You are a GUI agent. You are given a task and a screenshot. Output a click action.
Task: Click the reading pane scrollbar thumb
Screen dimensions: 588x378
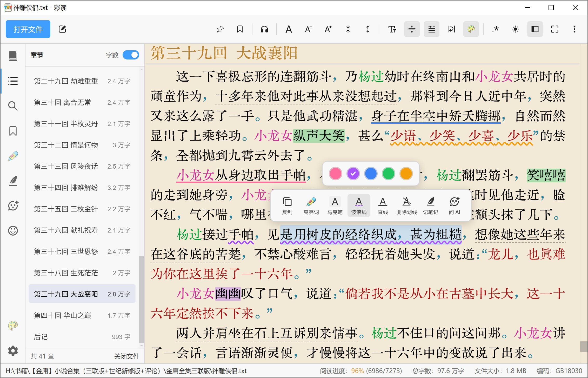(x=584, y=346)
